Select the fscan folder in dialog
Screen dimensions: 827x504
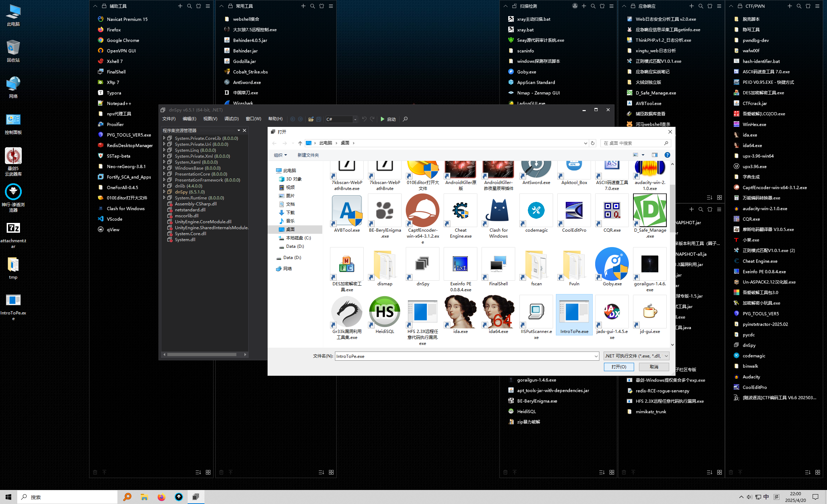[x=536, y=267]
